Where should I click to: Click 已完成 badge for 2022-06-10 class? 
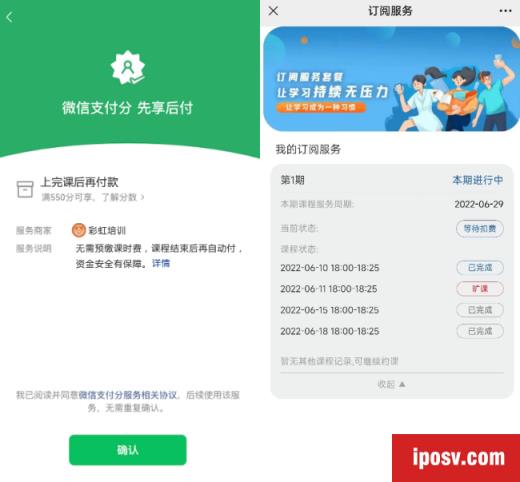(x=479, y=268)
